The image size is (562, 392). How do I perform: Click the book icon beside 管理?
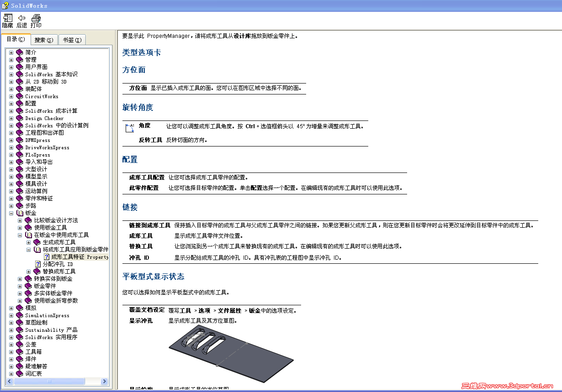(20, 60)
